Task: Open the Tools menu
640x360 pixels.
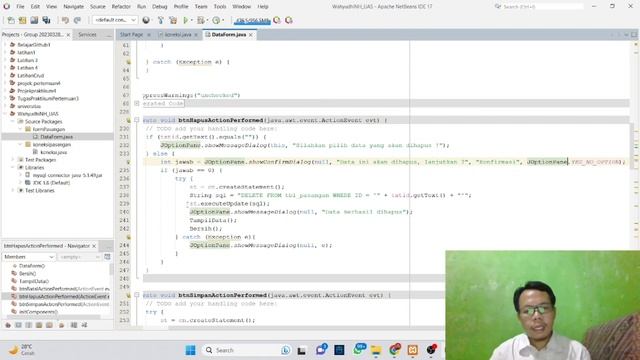Action: 220,7
